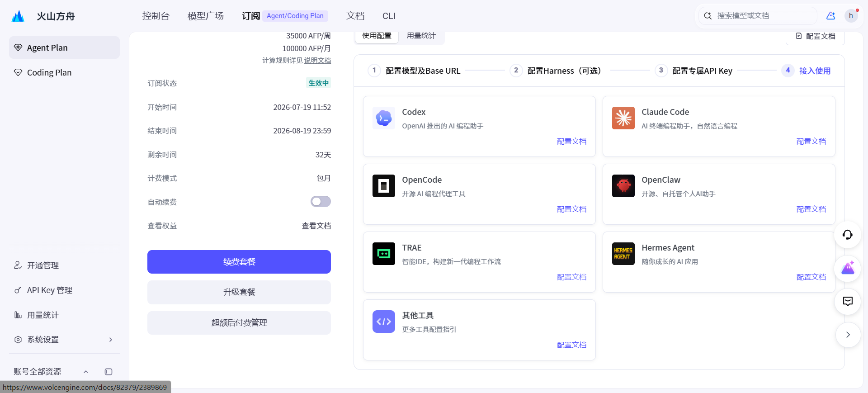Viewport: 868px width, 393px height.
Task: Open 其他工具 配置文档 link
Action: pos(571,345)
